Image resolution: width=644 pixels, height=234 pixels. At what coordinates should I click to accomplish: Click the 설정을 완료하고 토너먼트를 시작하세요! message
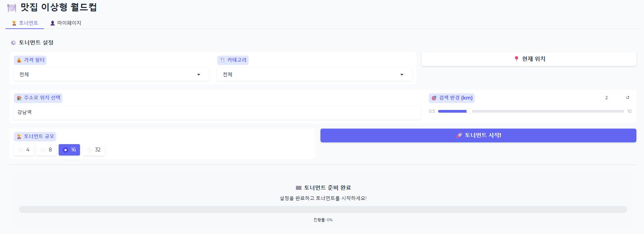[323, 198]
